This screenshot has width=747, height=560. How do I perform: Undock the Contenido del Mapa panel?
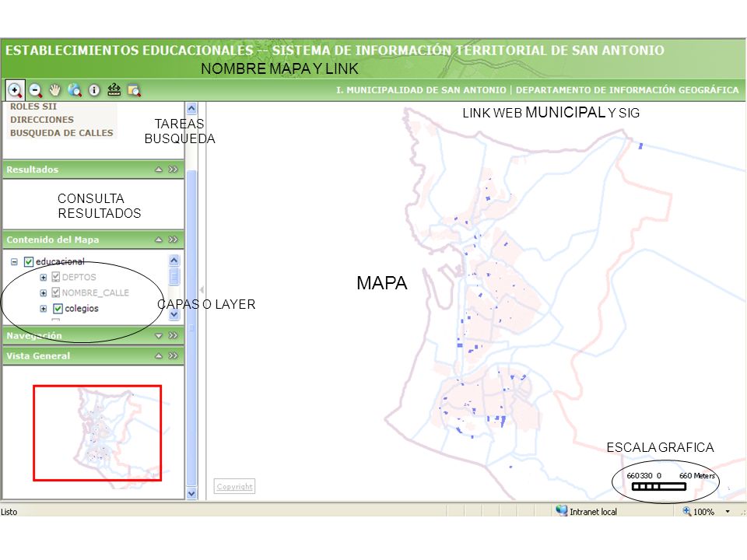(173, 240)
